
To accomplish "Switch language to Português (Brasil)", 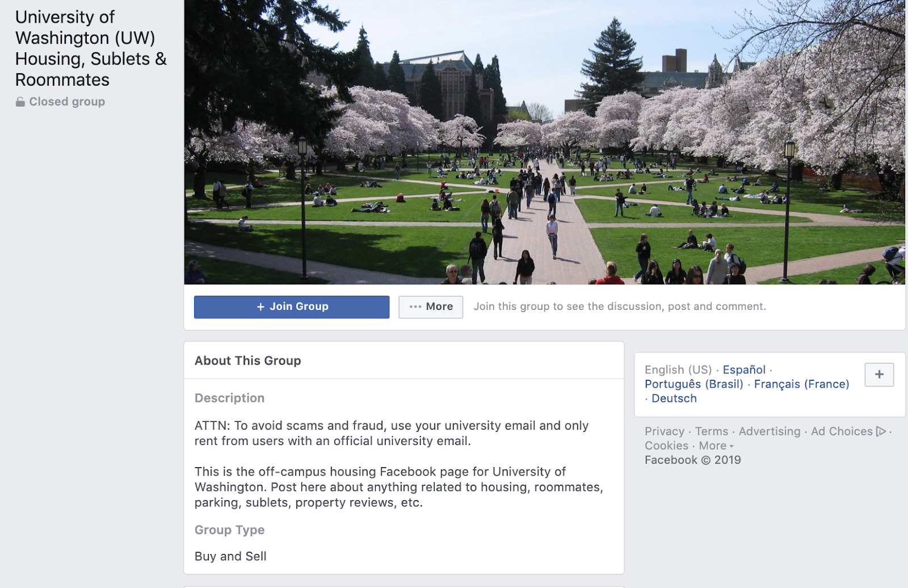I will click(693, 384).
